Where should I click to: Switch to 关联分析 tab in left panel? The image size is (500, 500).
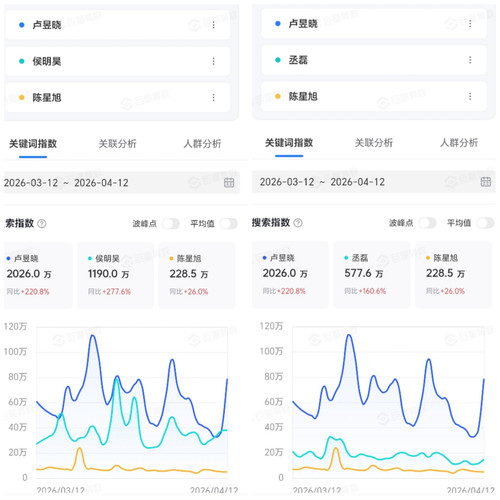click(117, 144)
